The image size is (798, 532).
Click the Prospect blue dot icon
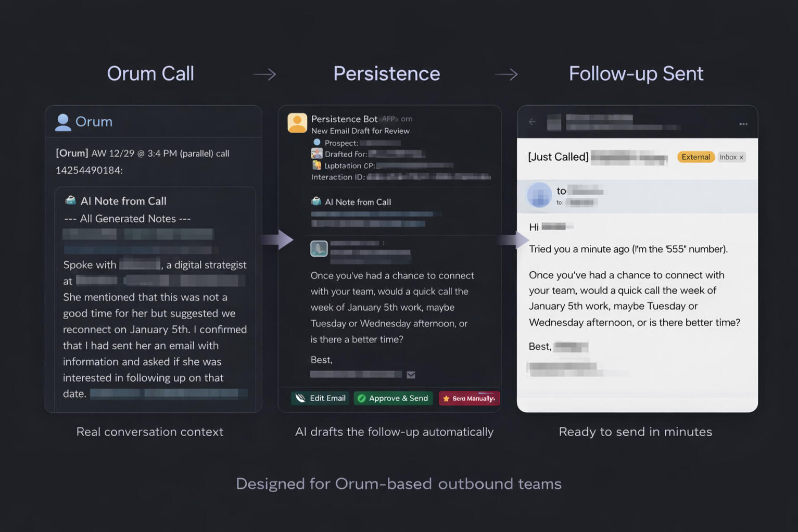coord(316,142)
